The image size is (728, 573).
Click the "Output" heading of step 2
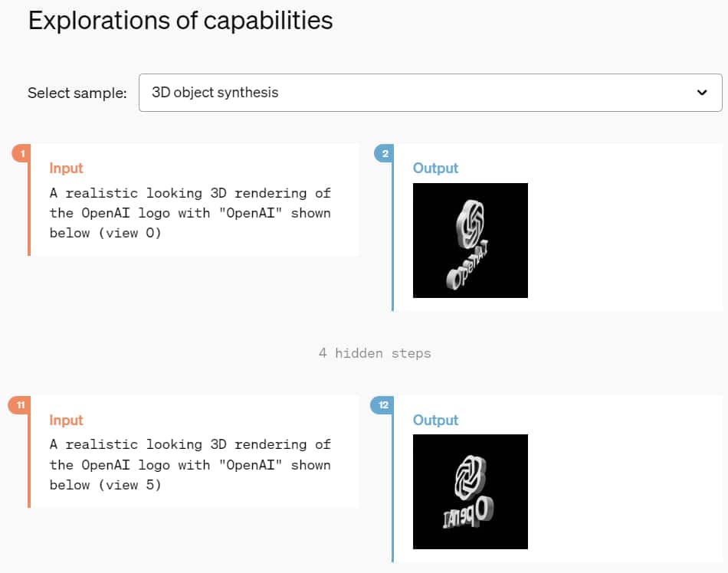click(435, 168)
